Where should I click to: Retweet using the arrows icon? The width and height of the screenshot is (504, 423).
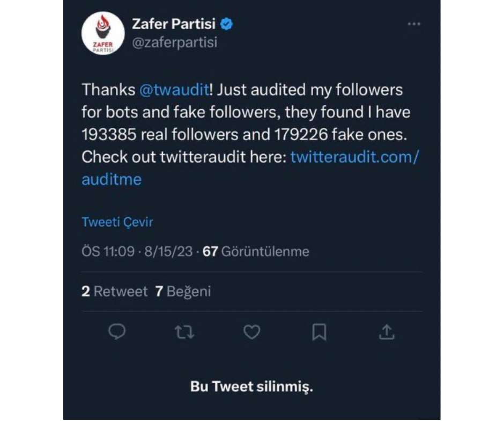point(184,333)
